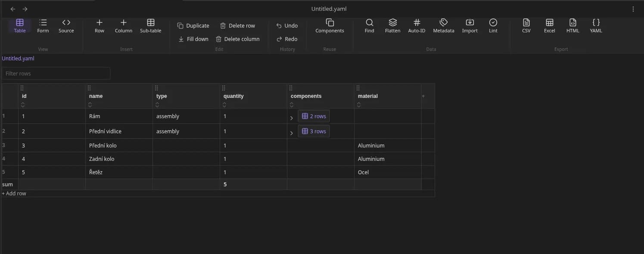Open Metadata
The height and width of the screenshot is (254, 644).
[x=444, y=26]
